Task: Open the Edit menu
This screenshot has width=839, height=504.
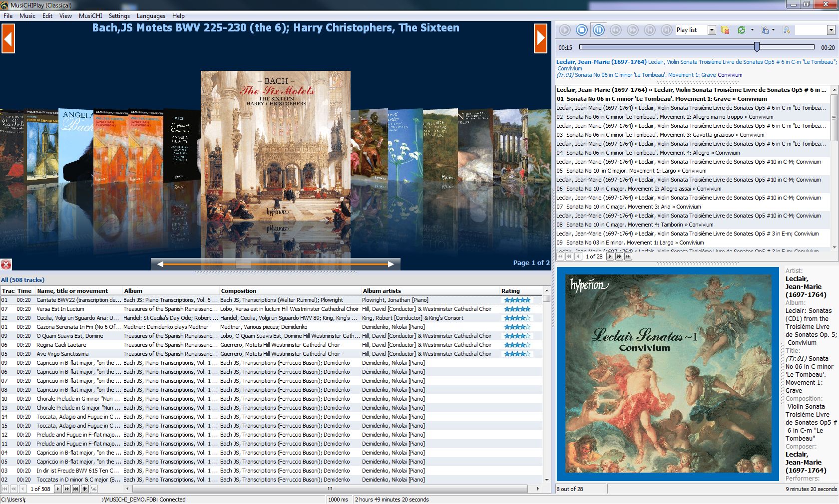Action: [x=47, y=15]
